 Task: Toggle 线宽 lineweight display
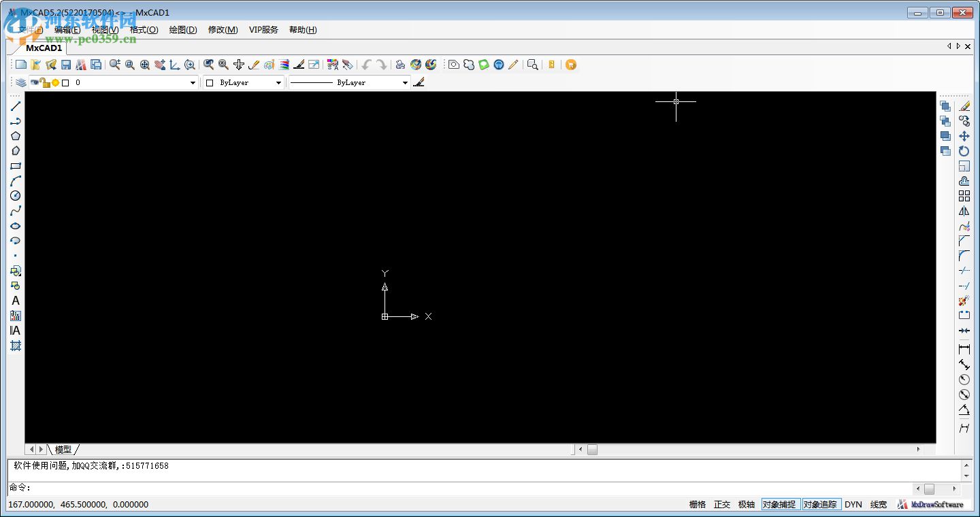pyautogui.click(x=879, y=505)
